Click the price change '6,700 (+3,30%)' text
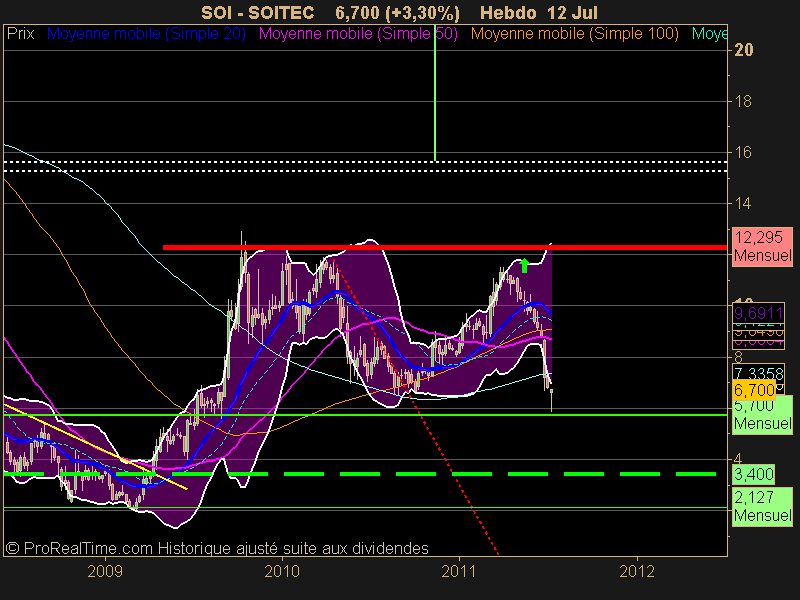Viewport: 800px width, 600px height. pos(397,12)
